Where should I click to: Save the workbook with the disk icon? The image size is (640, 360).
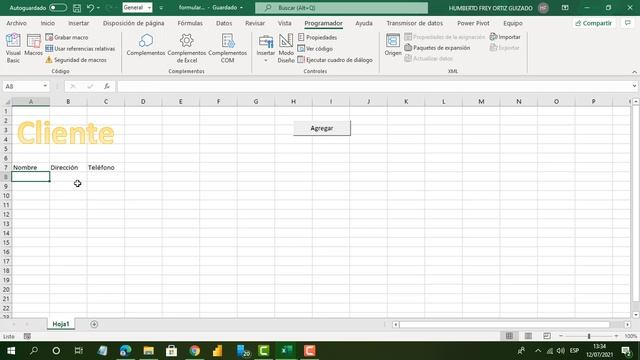(77, 8)
